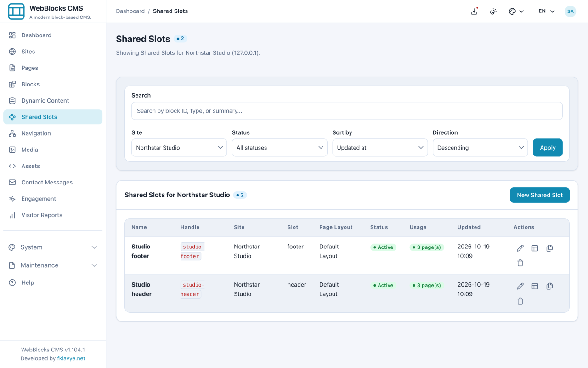Viewport: 588px width, 368px height.
Task: Click the Dashboard breadcrumb link
Action: 130,11
